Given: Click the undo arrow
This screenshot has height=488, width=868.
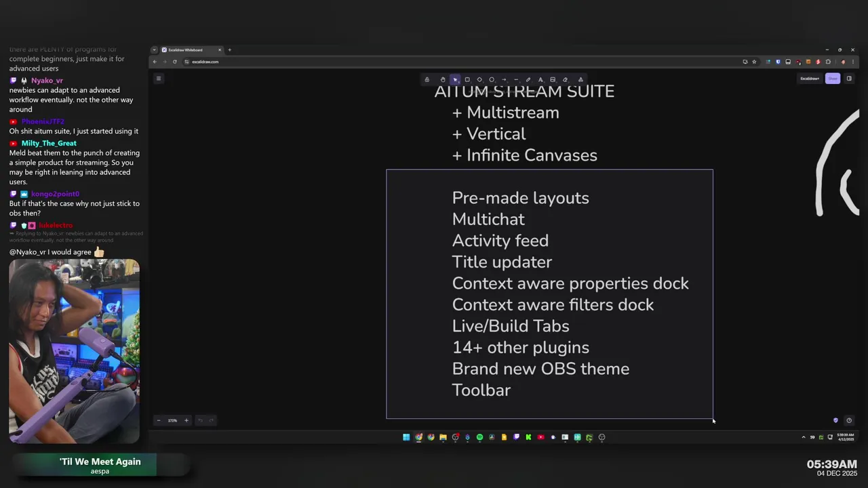Looking at the screenshot, I should coord(200,420).
